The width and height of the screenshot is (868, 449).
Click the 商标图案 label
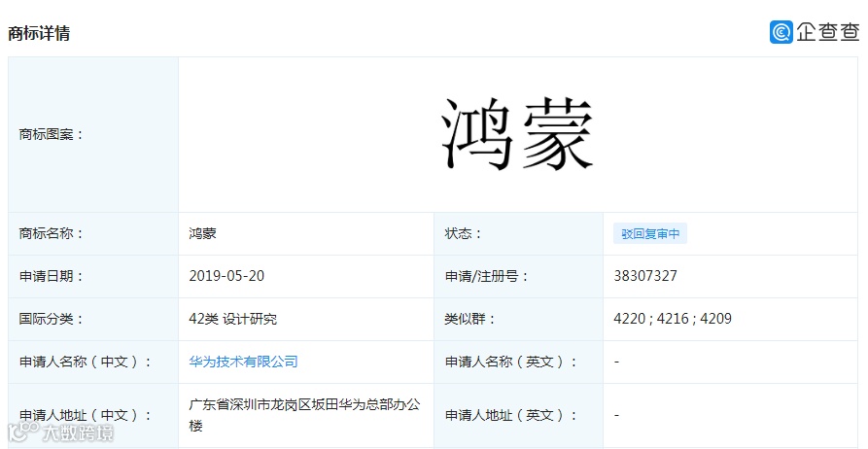coord(51,134)
